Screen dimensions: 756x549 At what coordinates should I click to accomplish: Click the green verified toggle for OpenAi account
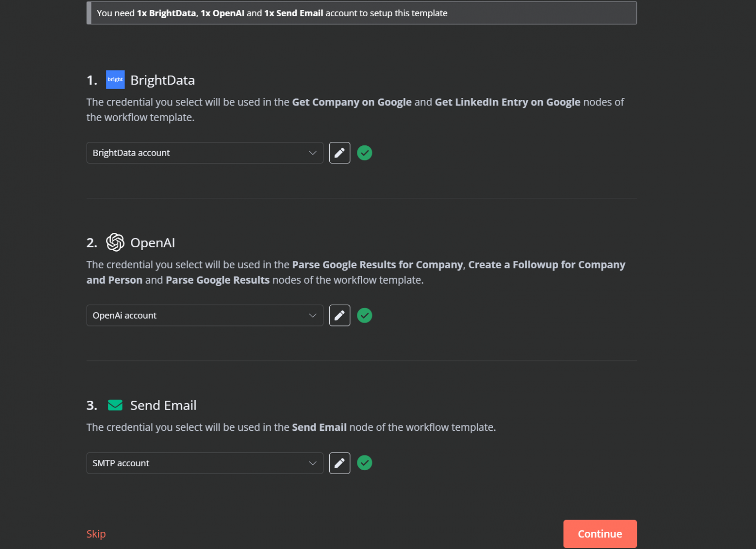point(364,315)
